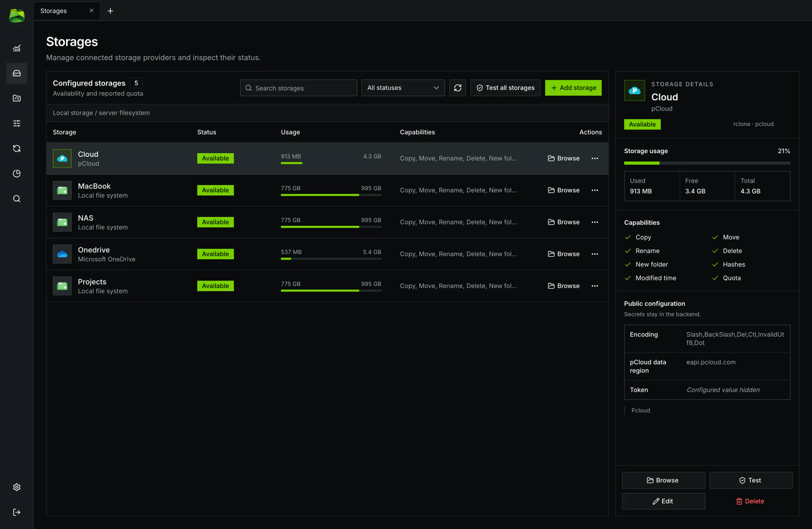Image resolution: width=812 pixels, height=529 pixels.
Task: Browse the Onedrive storage
Action: (564, 254)
